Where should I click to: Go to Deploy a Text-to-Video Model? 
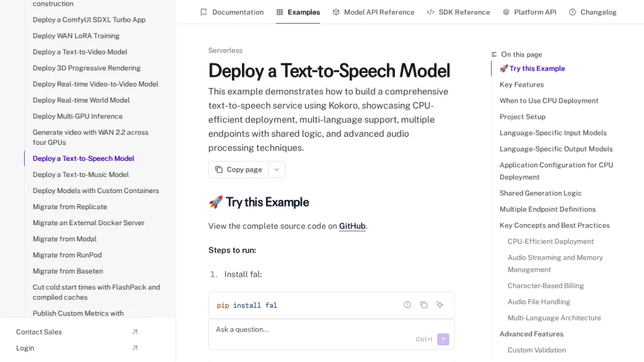[80, 51]
